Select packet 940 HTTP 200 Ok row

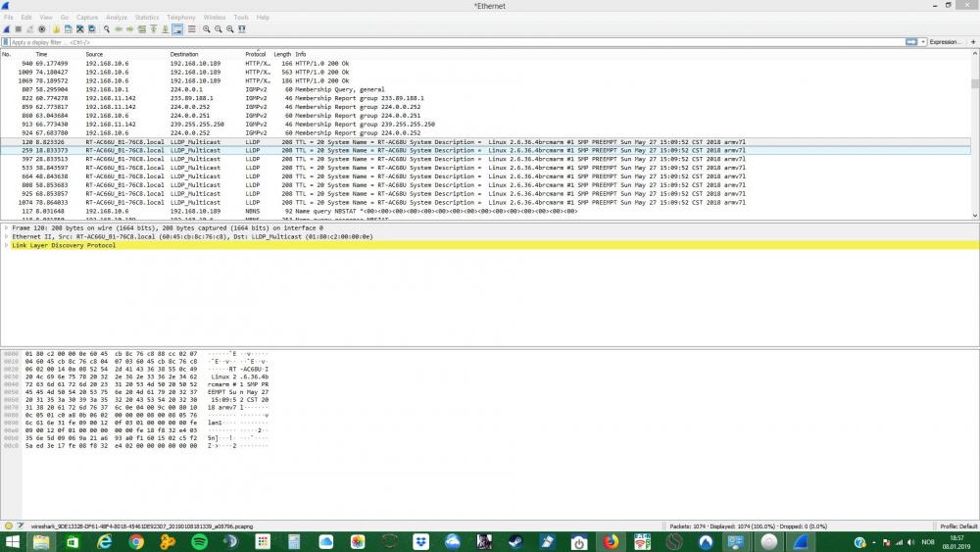pos(486,63)
